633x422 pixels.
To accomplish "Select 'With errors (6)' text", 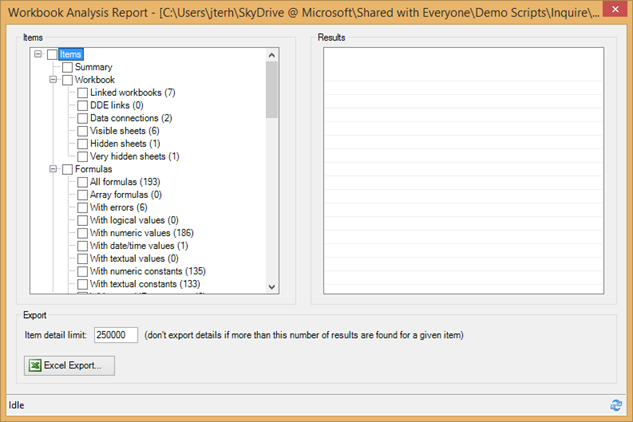I will (x=119, y=208).
